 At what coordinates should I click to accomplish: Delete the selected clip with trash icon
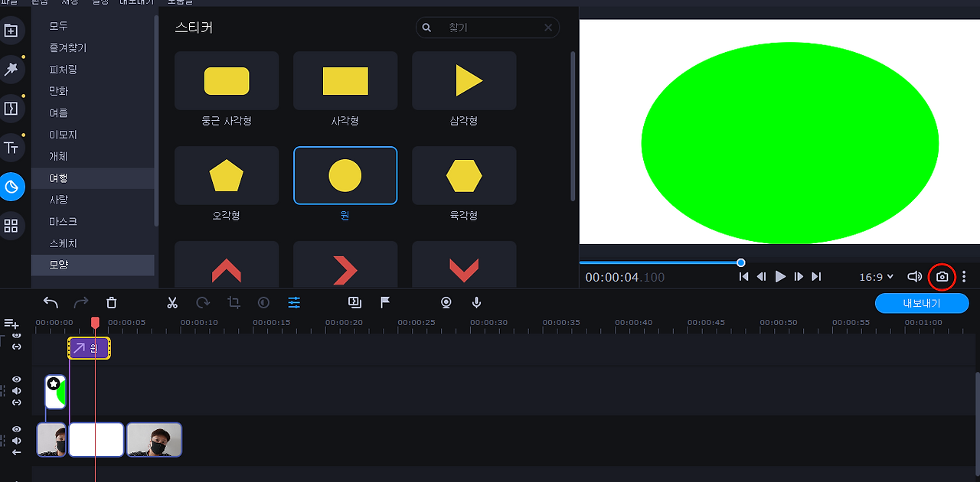coord(112,303)
